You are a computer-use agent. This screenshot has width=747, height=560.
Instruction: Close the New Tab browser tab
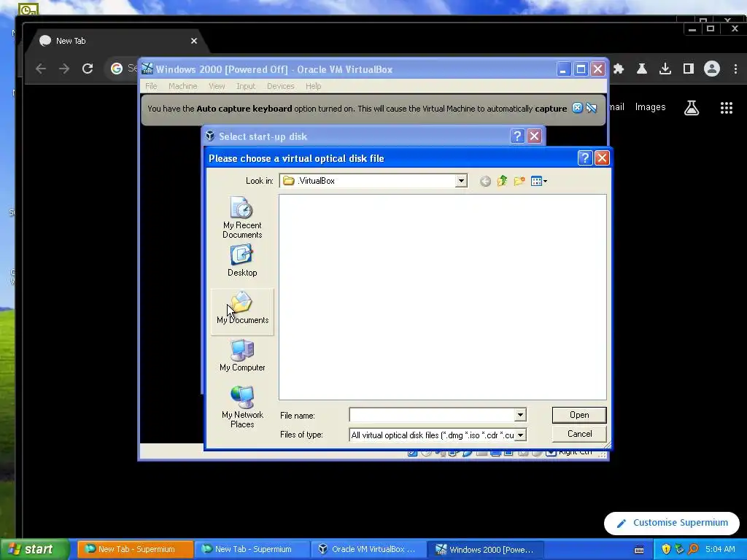click(x=194, y=41)
